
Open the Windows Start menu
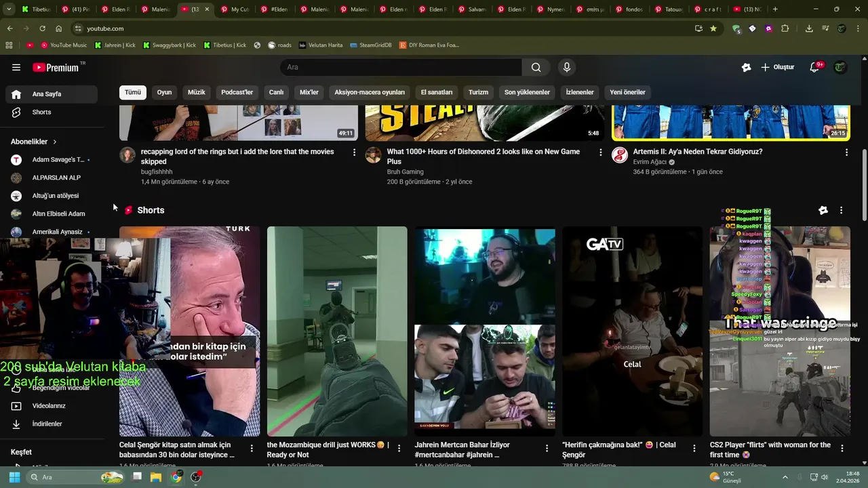coord(14,477)
